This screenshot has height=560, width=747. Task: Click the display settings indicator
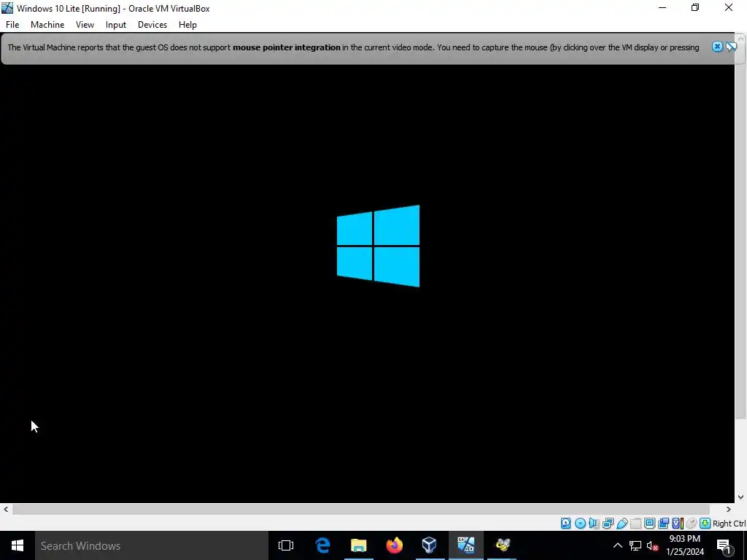click(649, 524)
